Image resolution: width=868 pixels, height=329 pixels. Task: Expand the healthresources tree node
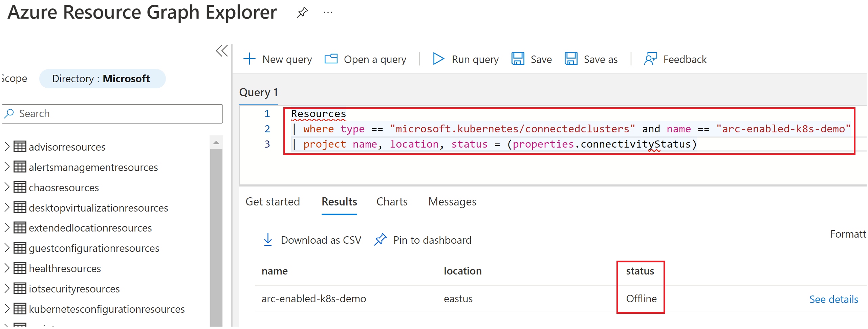pos(6,268)
